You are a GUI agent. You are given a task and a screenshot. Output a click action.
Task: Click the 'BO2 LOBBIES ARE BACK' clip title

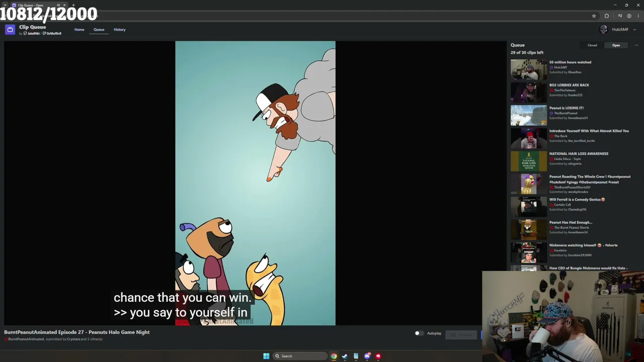click(x=569, y=85)
